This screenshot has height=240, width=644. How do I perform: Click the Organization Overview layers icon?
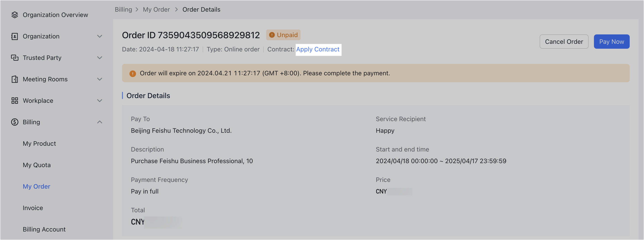15,15
